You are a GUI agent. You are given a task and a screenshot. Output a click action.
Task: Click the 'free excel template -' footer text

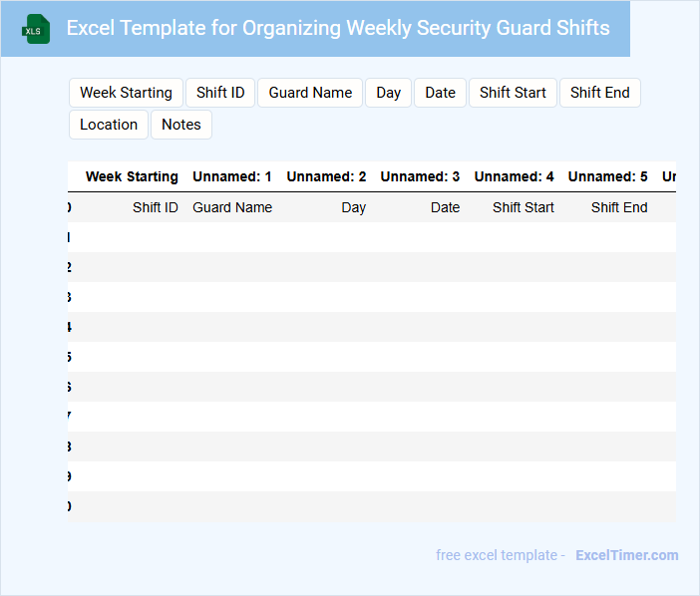(x=501, y=555)
